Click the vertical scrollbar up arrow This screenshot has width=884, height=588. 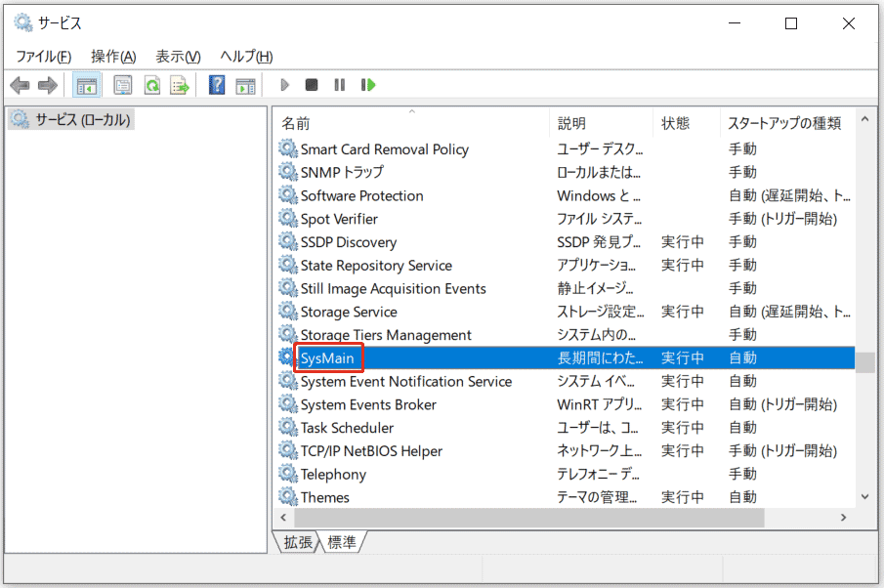(864, 119)
